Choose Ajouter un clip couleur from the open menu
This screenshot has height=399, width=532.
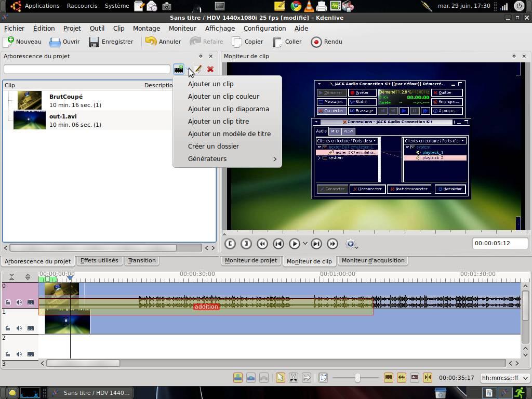[224, 96]
